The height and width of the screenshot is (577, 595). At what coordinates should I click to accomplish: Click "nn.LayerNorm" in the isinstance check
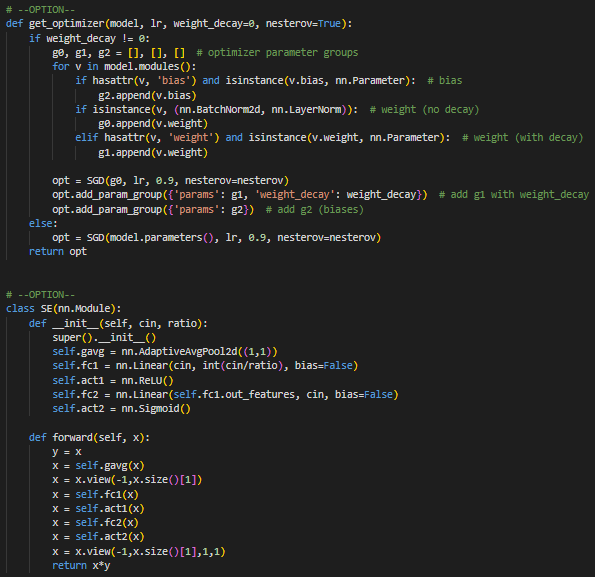pyautogui.click(x=306, y=110)
